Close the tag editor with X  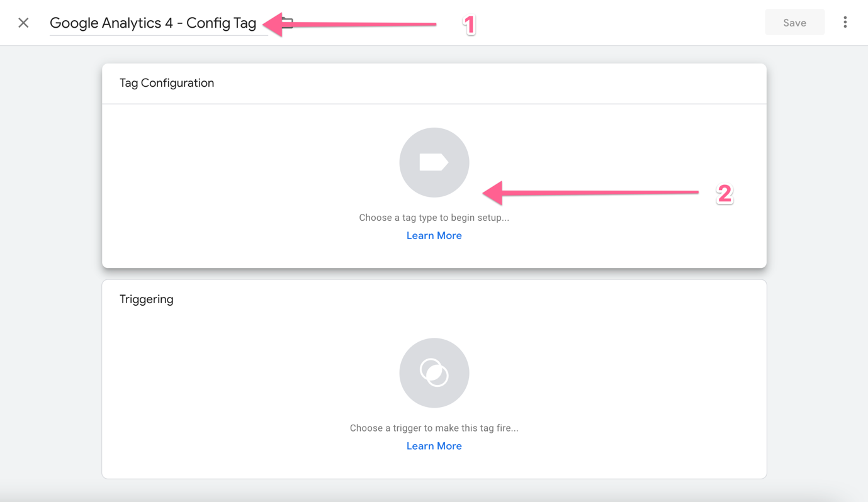click(23, 23)
